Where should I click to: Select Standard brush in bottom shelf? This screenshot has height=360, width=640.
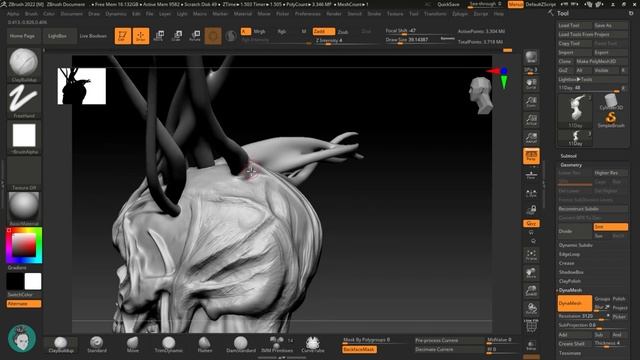point(97,344)
